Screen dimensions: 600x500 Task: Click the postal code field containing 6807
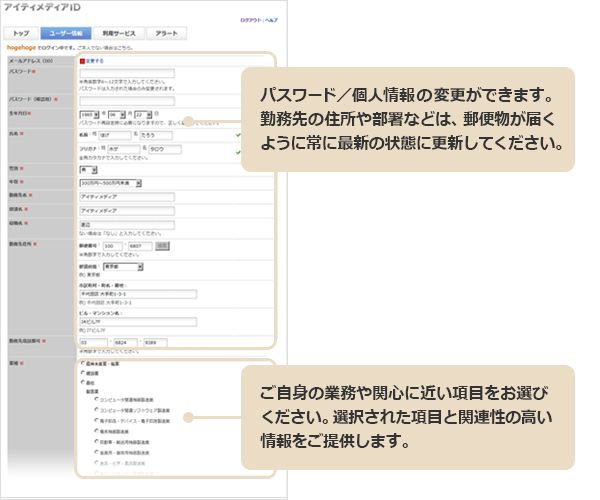[x=140, y=246]
